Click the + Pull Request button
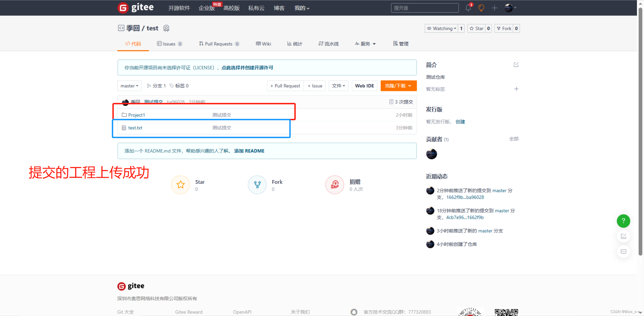644x316 pixels. tap(285, 86)
